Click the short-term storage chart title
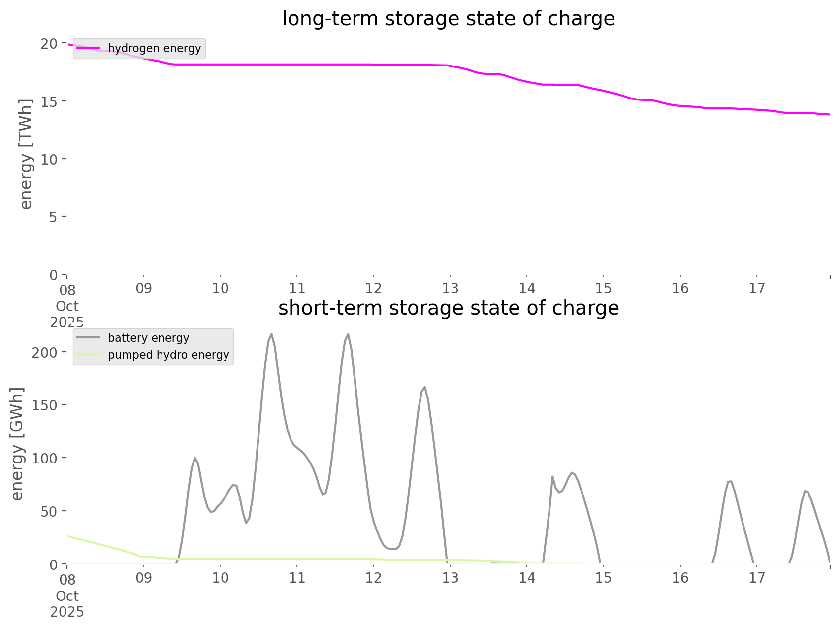 pyautogui.click(x=448, y=308)
